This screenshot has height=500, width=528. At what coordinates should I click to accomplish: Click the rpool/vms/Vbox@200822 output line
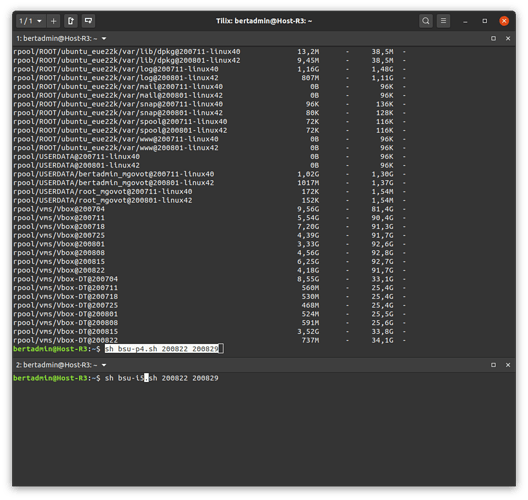tap(209, 270)
